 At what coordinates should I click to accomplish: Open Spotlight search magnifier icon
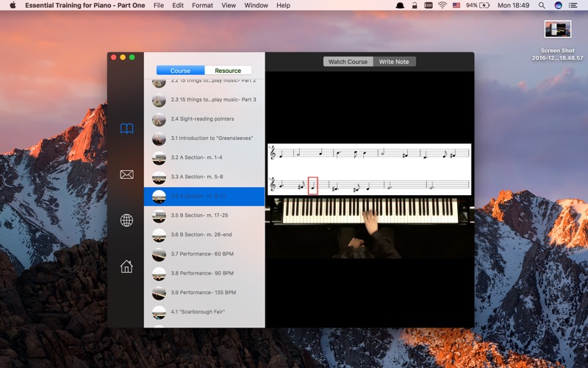pos(542,5)
